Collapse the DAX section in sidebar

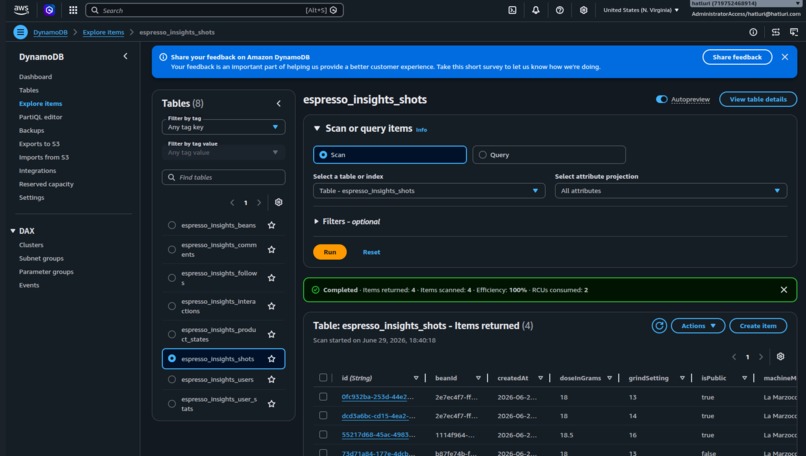point(13,231)
